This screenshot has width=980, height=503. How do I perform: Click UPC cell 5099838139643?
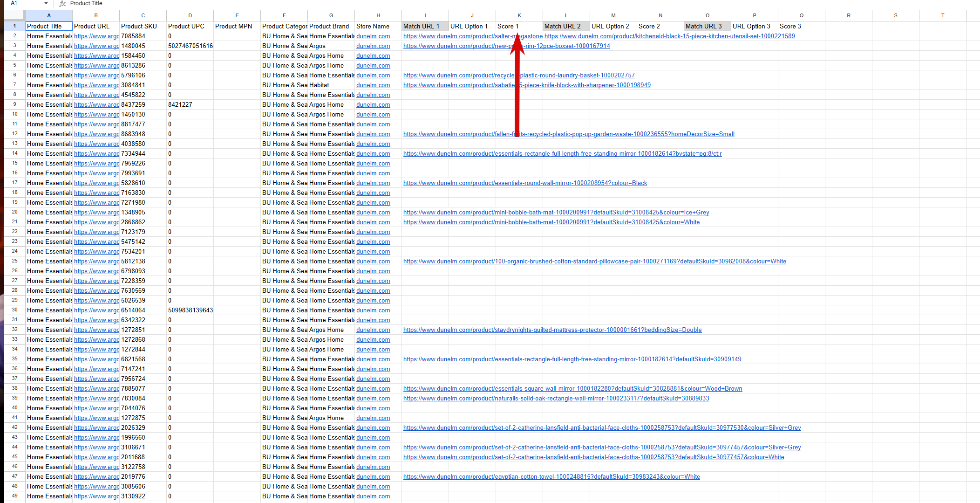190,310
